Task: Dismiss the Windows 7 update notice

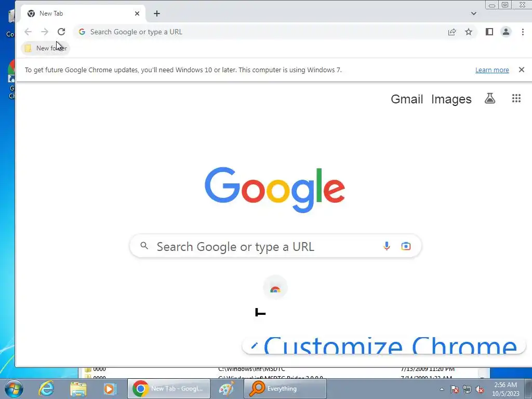Action: [522, 70]
